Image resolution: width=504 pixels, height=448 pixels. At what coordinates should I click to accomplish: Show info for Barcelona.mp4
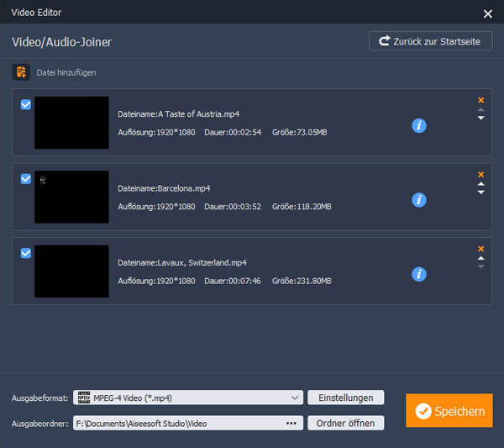point(419,199)
